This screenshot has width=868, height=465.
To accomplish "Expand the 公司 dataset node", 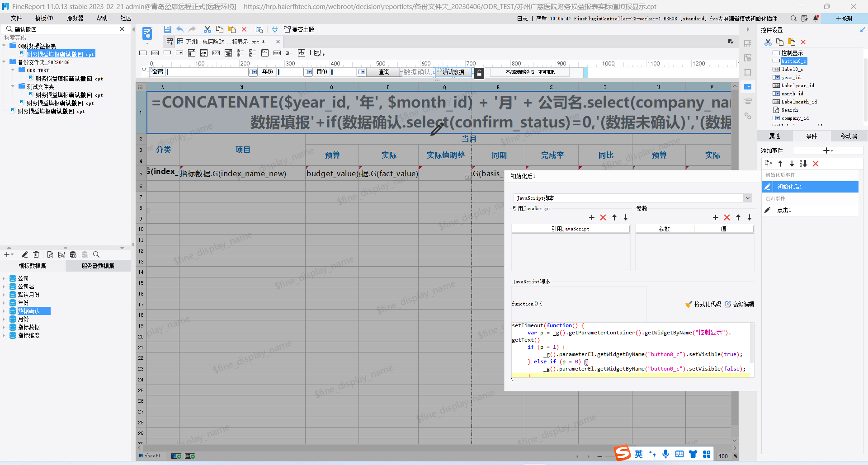I will (x=4, y=278).
